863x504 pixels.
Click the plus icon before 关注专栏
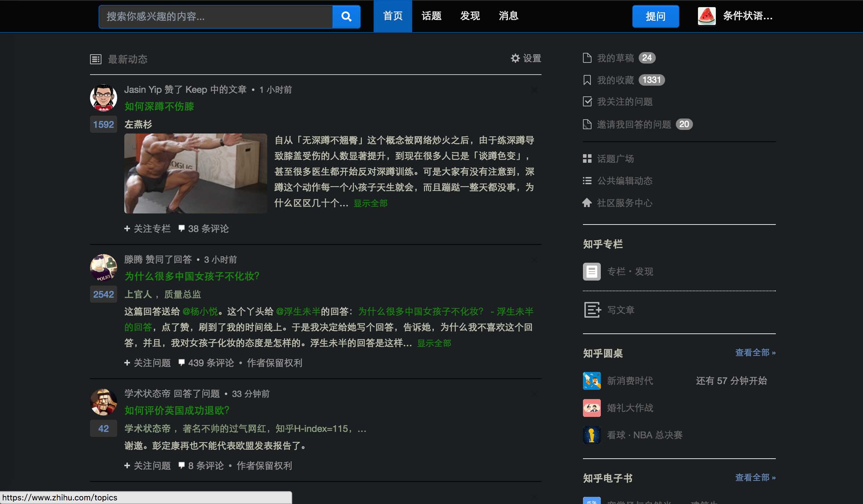127,228
